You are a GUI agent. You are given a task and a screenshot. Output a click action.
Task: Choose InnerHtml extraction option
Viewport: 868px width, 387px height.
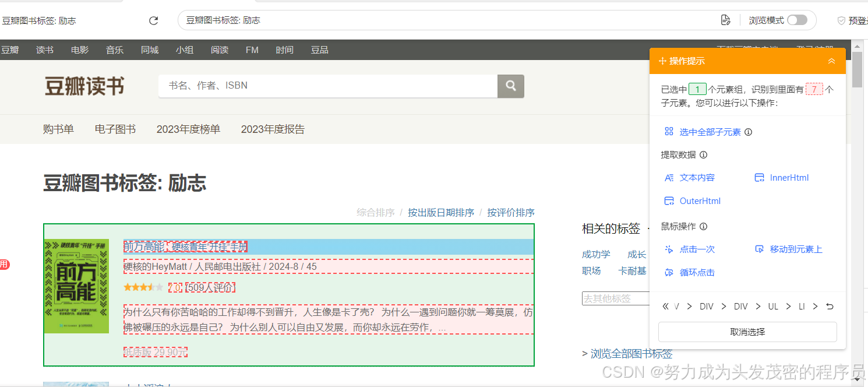pos(781,178)
